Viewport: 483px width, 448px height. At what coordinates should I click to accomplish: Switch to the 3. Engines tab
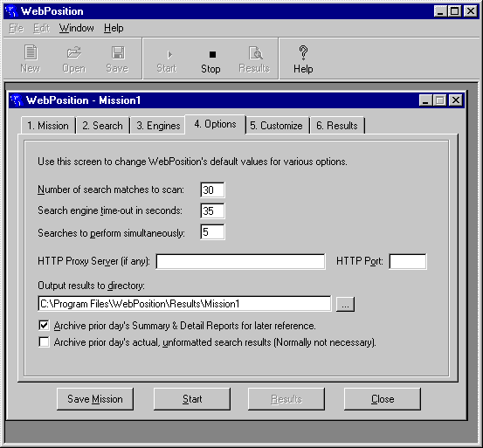(158, 126)
